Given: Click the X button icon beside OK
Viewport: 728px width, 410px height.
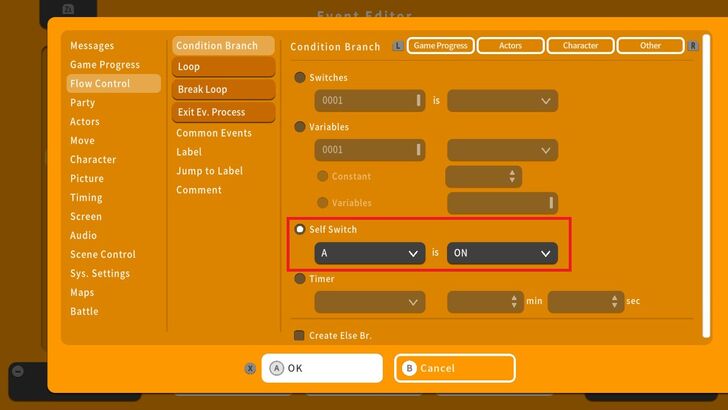Looking at the screenshot, I should click(x=250, y=369).
